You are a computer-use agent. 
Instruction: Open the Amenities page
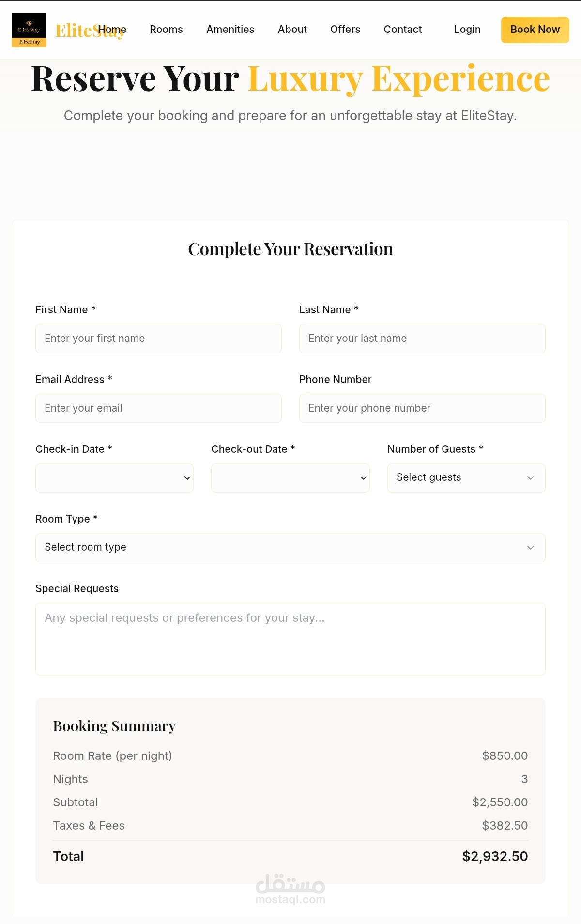click(230, 30)
